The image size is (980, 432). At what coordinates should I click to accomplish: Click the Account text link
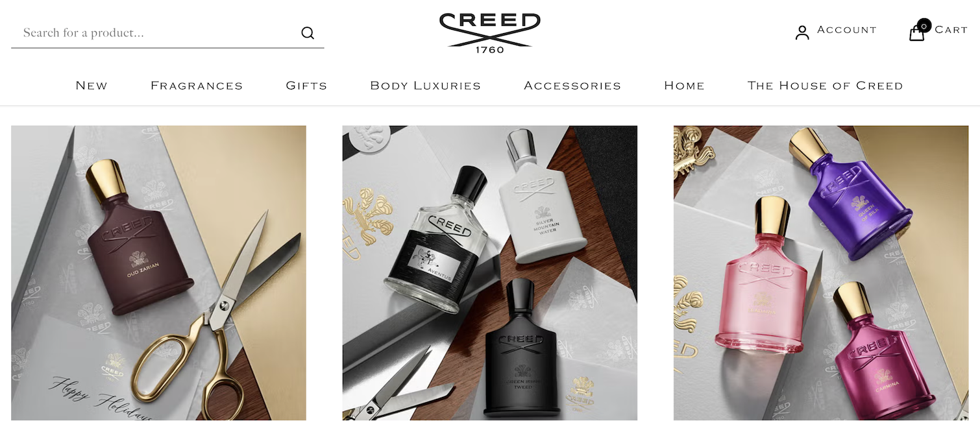tap(846, 30)
